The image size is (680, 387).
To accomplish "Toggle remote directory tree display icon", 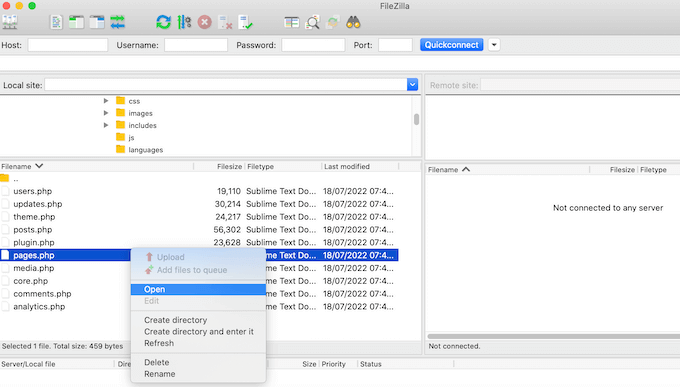I will (x=97, y=22).
